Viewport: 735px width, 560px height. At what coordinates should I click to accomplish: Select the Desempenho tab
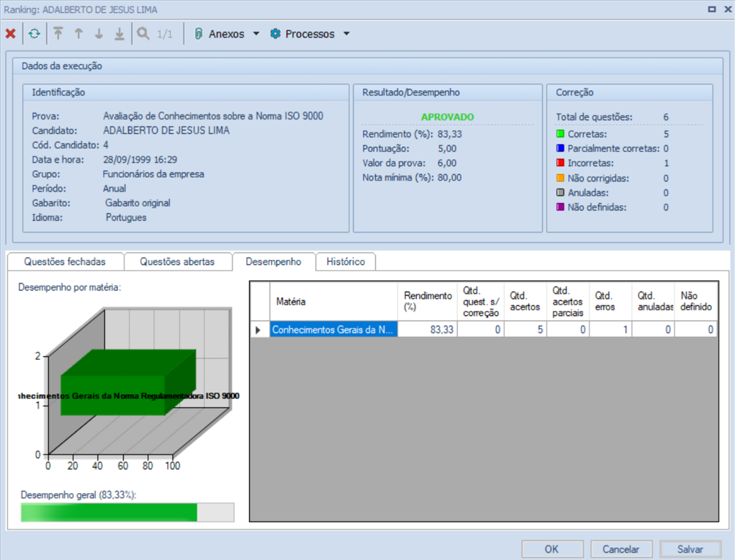(x=274, y=261)
